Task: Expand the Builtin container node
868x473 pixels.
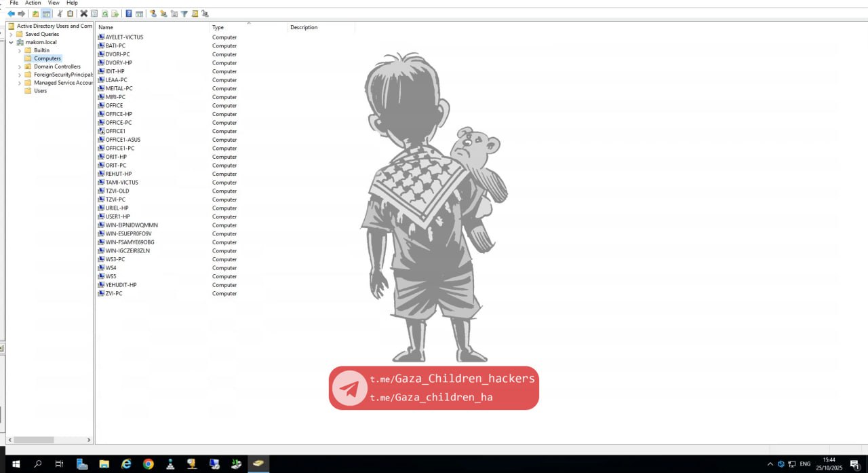Action: [20, 50]
